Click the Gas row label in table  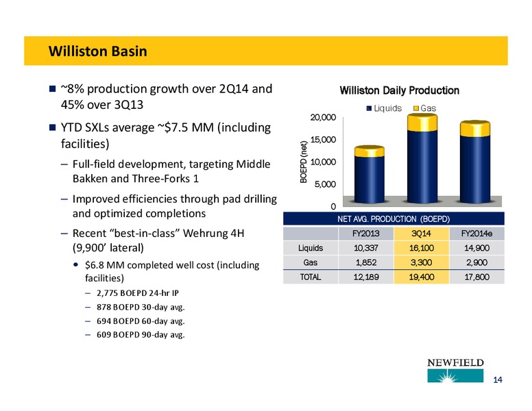tap(311, 262)
